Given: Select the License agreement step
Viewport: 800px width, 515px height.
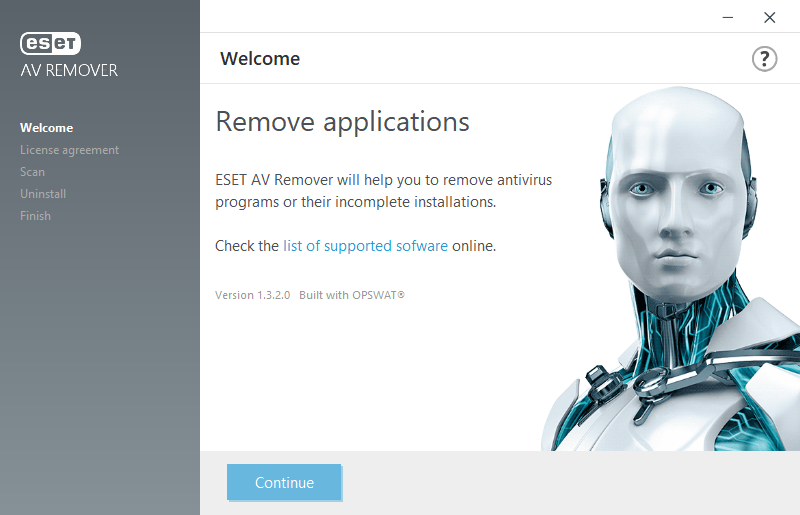Looking at the screenshot, I should click(x=69, y=150).
